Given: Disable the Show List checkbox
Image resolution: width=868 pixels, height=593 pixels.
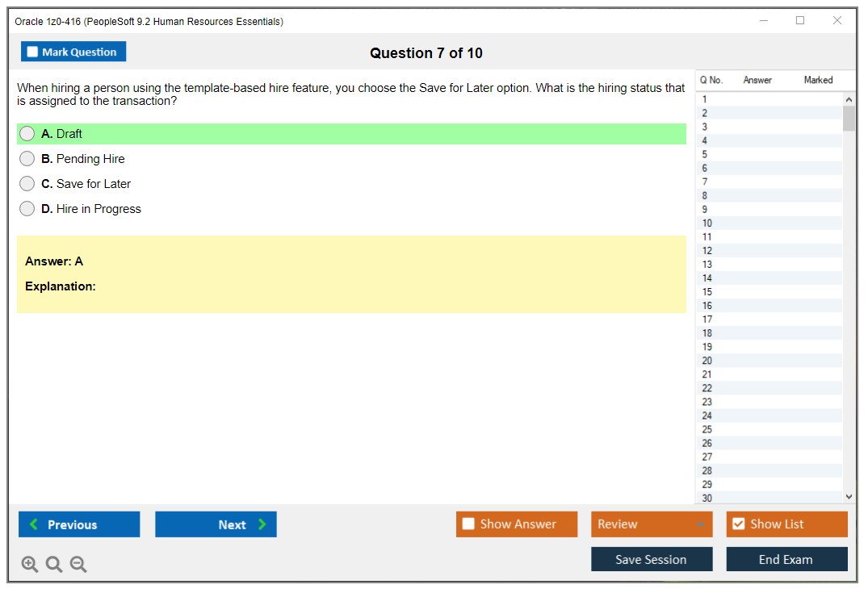Looking at the screenshot, I should click(x=737, y=524).
